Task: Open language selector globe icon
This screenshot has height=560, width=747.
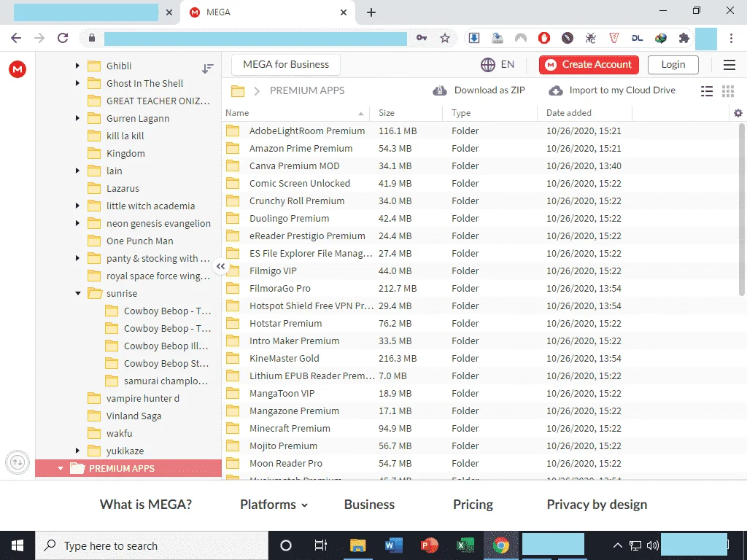Action: tap(488, 65)
